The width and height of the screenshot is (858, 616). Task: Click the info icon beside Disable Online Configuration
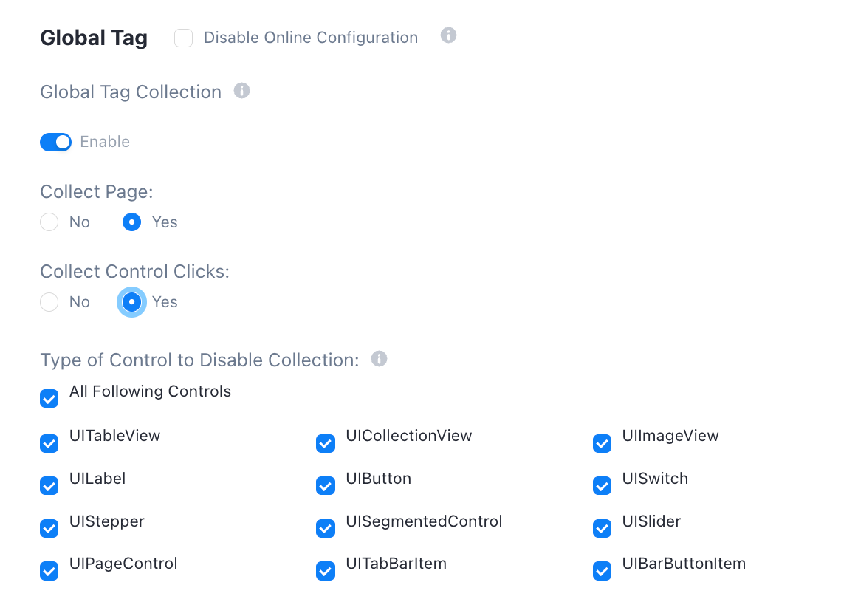(448, 35)
